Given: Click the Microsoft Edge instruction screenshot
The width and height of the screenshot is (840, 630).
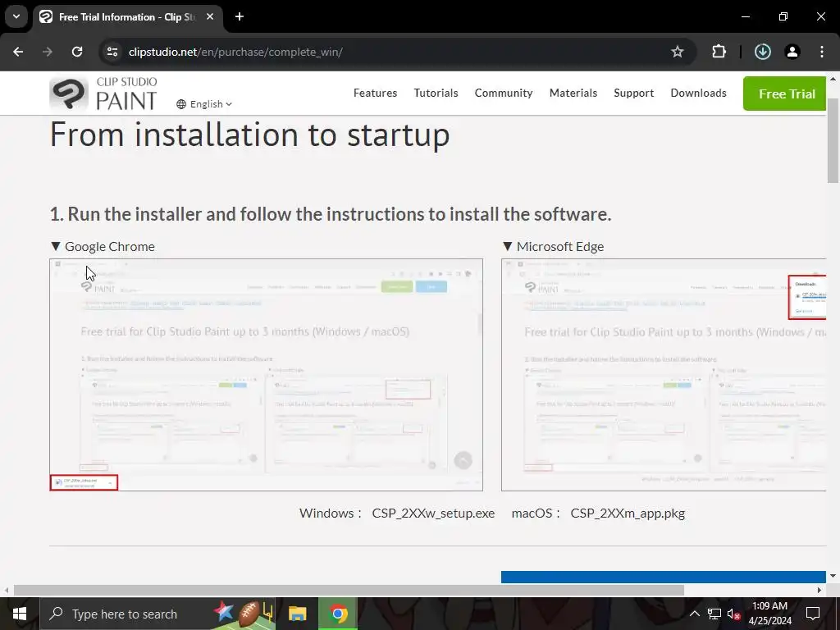Looking at the screenshot, I should point(664,375).
